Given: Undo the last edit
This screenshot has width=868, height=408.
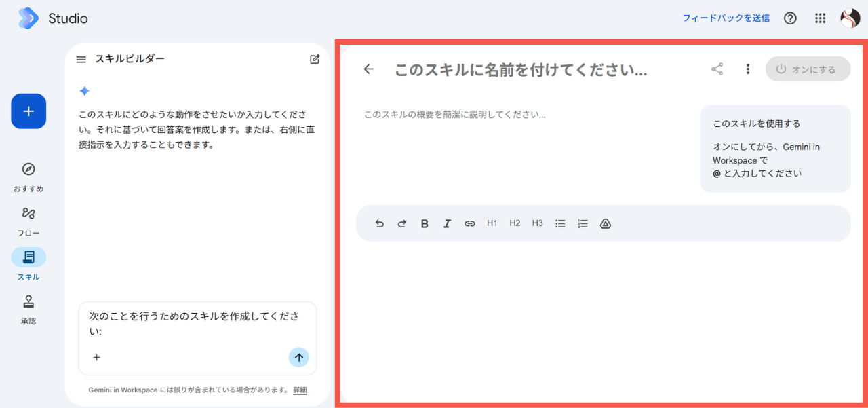Looking at the screenshot, I should 379,223.
